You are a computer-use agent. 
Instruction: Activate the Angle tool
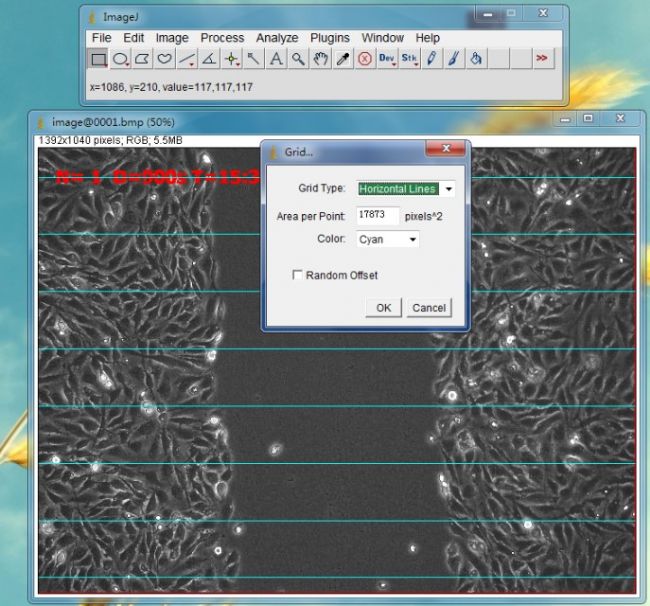click(x=209, y=59)
